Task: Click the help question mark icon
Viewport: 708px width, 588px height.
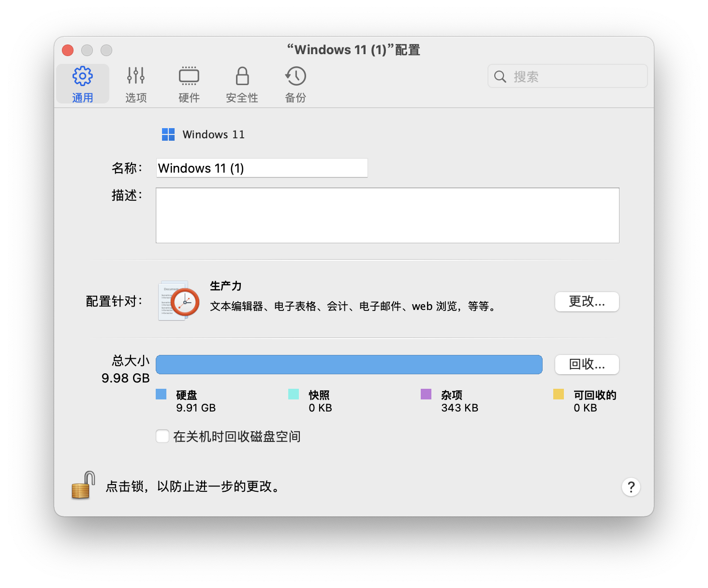Action: (x=631, y=487)
